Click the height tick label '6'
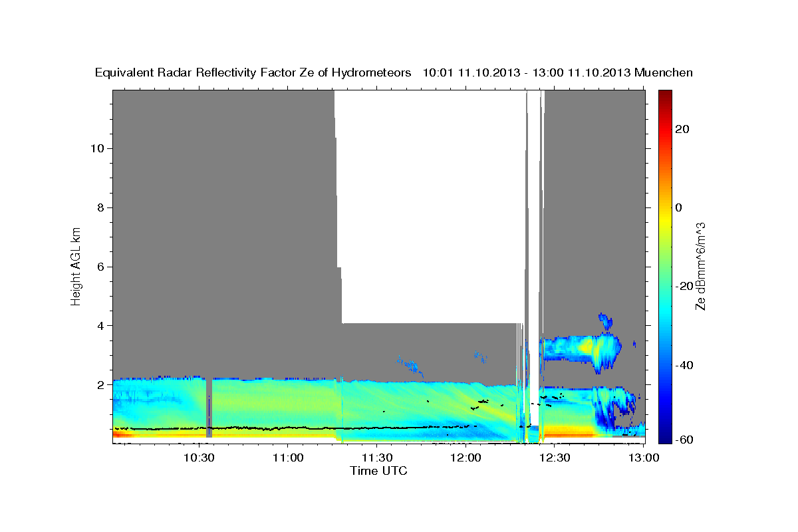 point(100,267)
